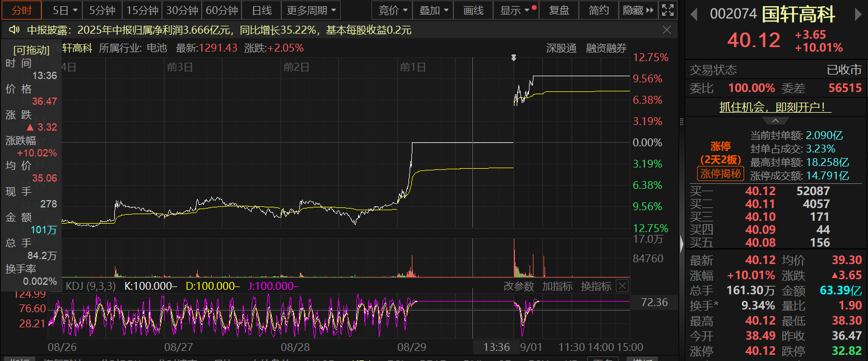Toggle the 隐藏 side panel button
This screenshot has width=868, height=361.
pyautogui.click(x=638, y=10)
